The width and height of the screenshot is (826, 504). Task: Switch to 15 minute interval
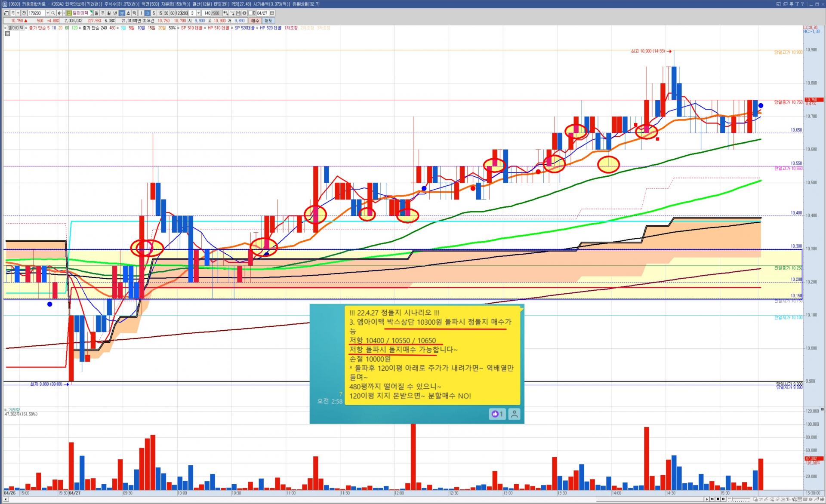tap(160, 13)
